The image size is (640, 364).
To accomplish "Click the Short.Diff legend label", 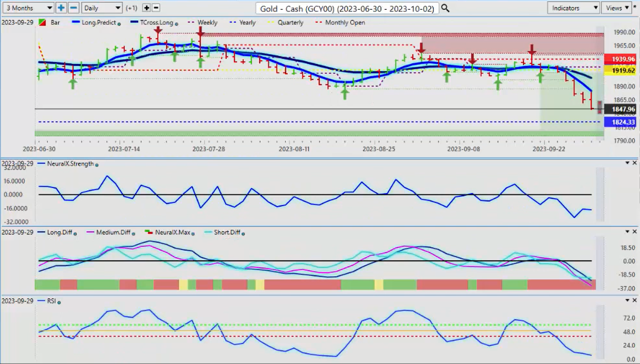I will pos(226,232).
